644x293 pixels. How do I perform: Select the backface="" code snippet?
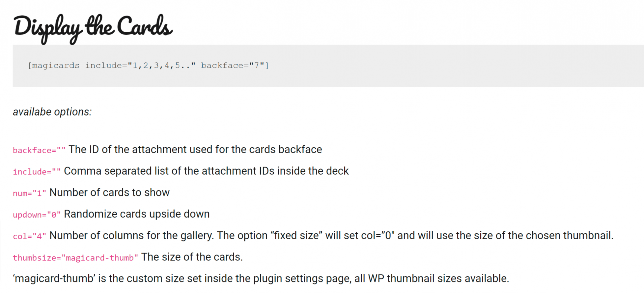(39, 150)
